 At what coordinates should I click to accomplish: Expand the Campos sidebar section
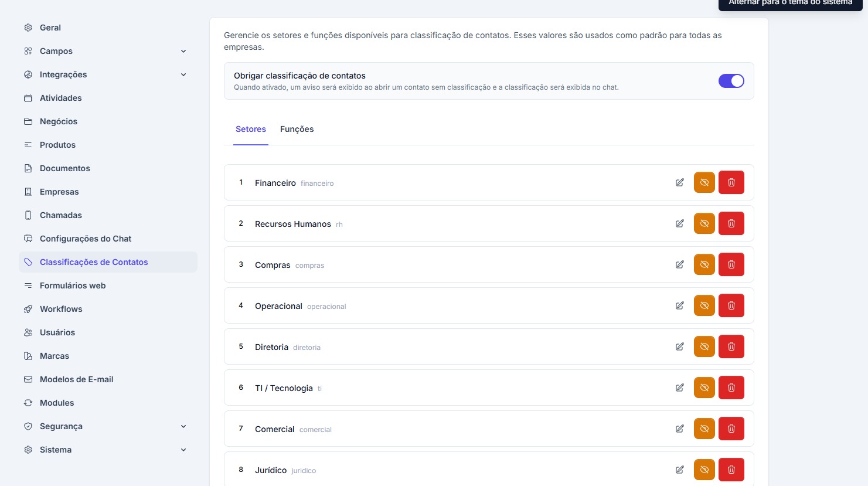click(x=183, y=51)
